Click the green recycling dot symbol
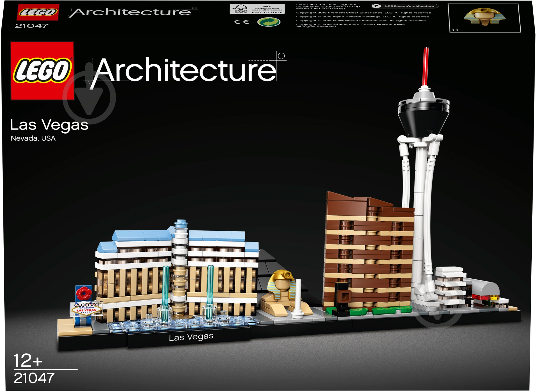 pyautogui.click(x=269, y=22)
